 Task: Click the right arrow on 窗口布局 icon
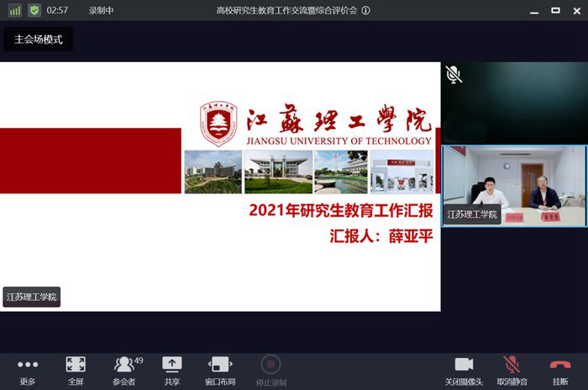(x=231, y=364)
